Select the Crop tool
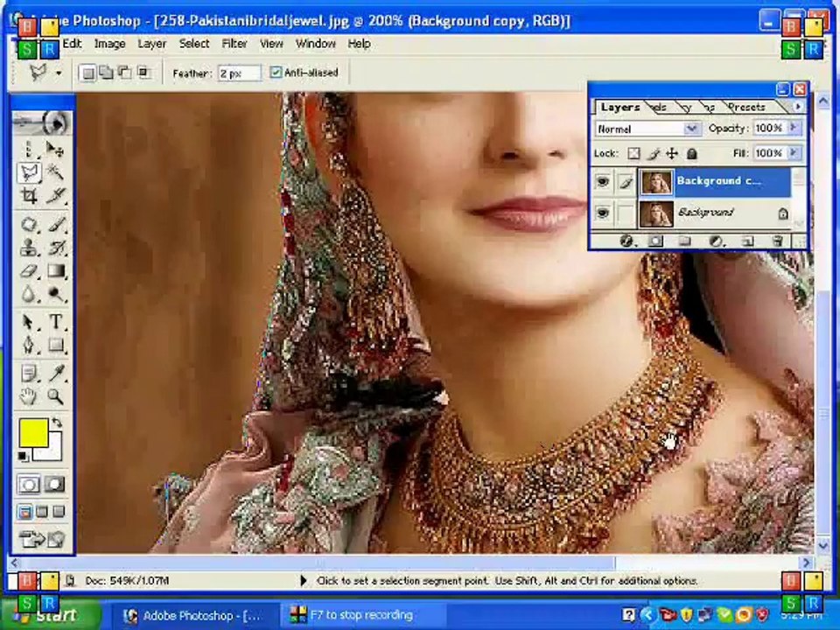The image size is (840, 630). pos(29,196)
